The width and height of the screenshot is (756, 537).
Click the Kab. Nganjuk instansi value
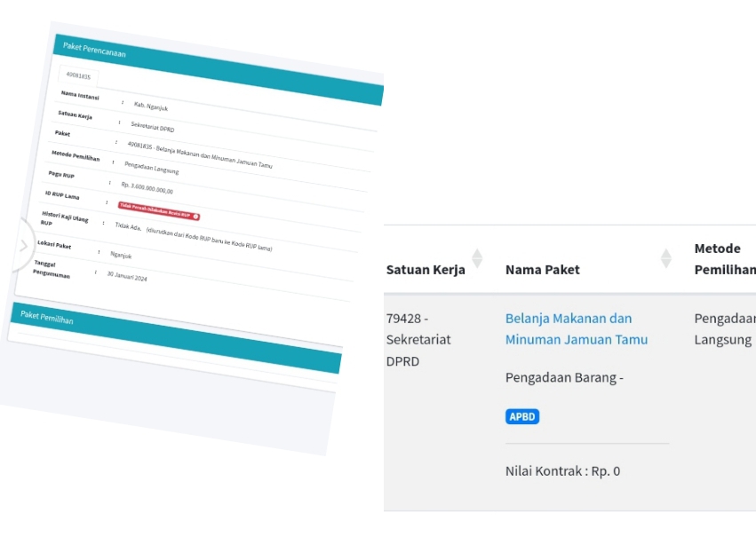(x=149, y=106)
